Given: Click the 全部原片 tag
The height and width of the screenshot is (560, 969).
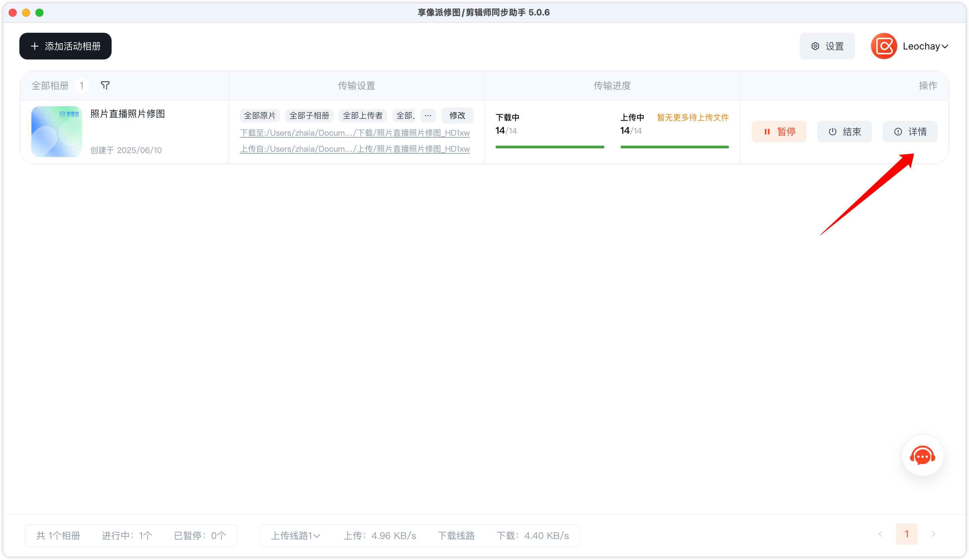Looking at the screenshot, I should pos(260,116).
